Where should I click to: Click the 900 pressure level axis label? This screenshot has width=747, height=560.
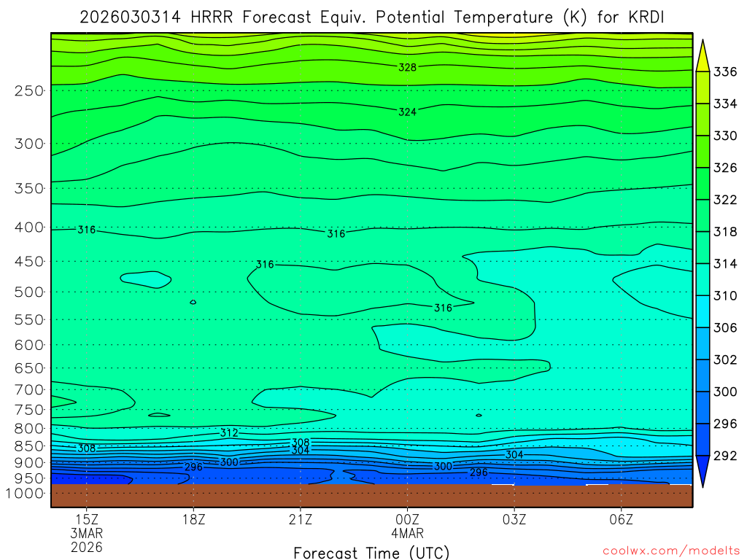29,462
